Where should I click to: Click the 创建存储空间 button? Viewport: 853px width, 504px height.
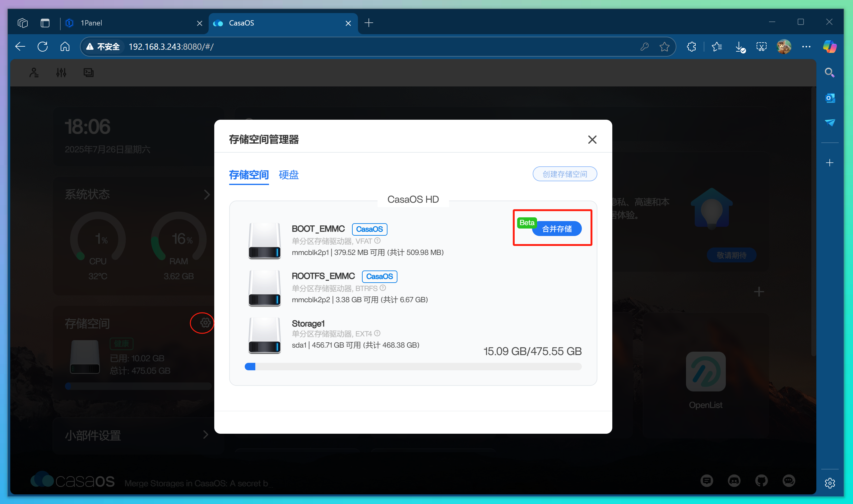(564, 174)
